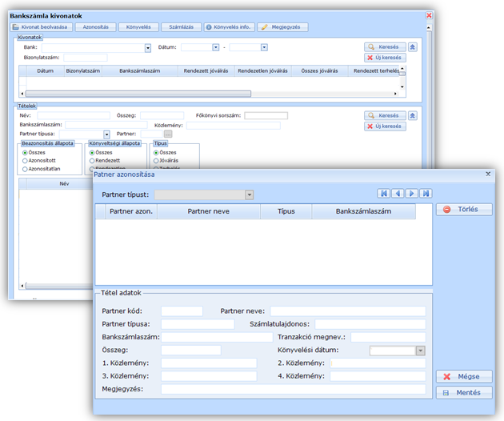This screenshot has height=421, width=504.
Task: Click the Mentés save button
Action: coord(464,393)
